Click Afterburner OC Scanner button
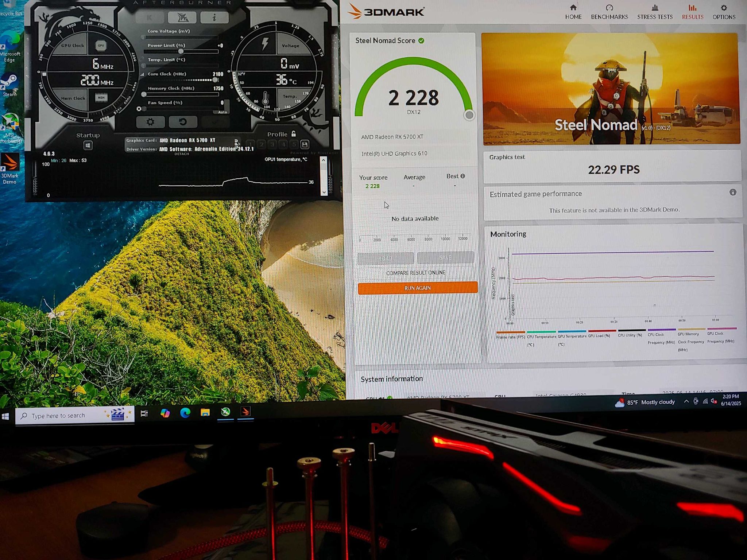The height and width of the screenshot is (560, 747). 182,17
